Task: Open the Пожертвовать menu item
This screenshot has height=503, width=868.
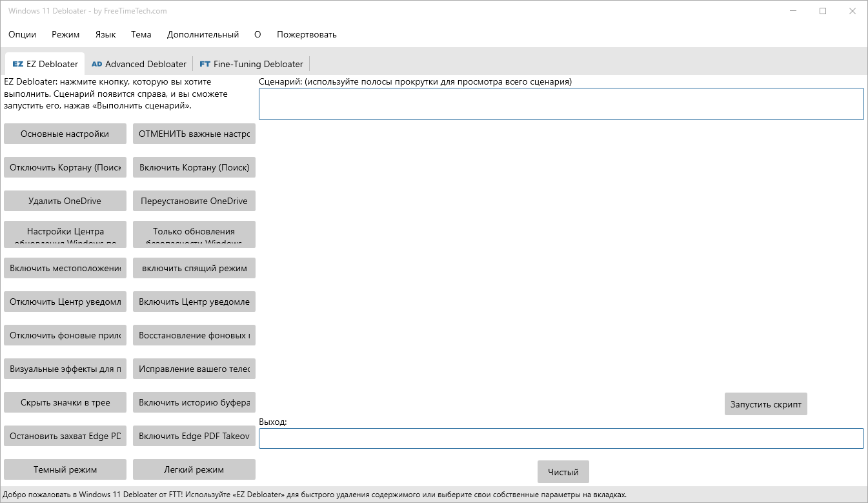Action: tap(307, 34)
